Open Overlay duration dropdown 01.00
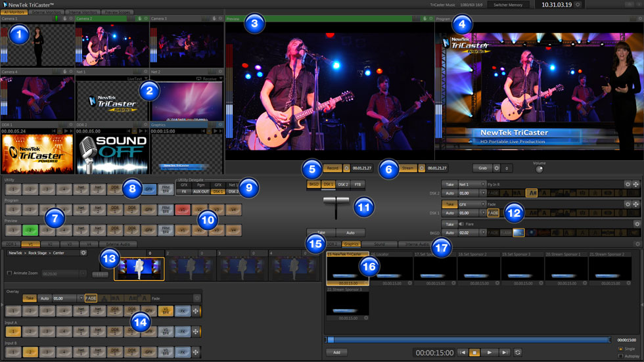Image resolution: width=644 pixels, height=362 pixels. pyautogui.click(x=80, y=298)
